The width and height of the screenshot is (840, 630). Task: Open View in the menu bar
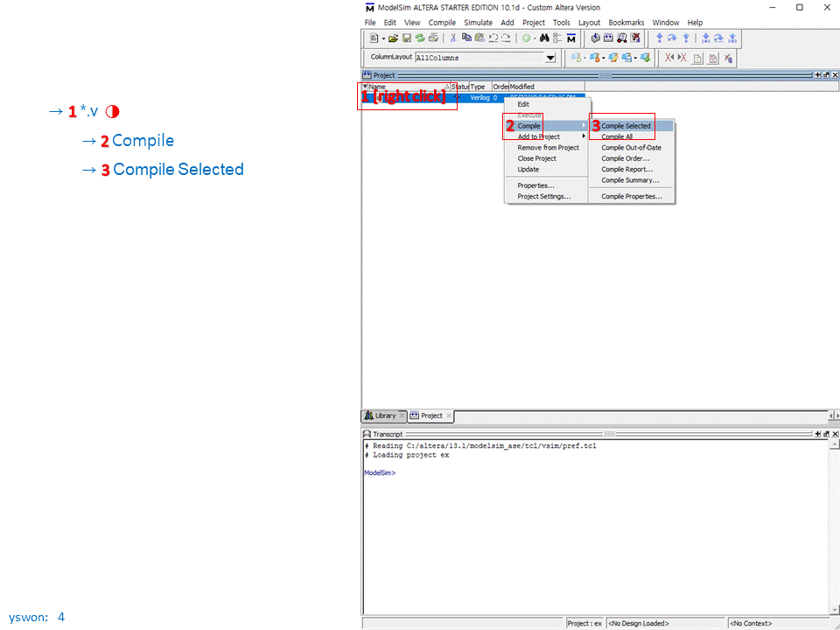(412, 23)
